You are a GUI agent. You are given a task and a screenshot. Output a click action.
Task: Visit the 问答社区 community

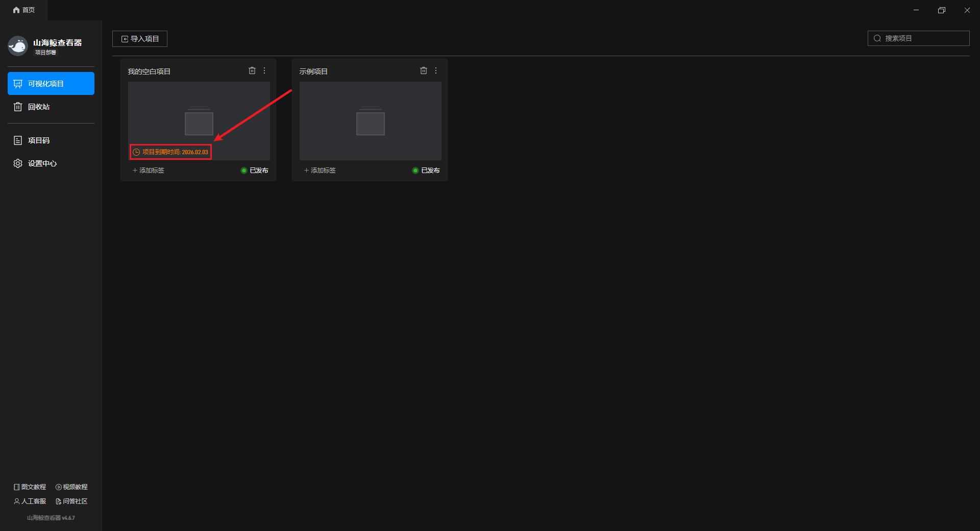point(71,501)
